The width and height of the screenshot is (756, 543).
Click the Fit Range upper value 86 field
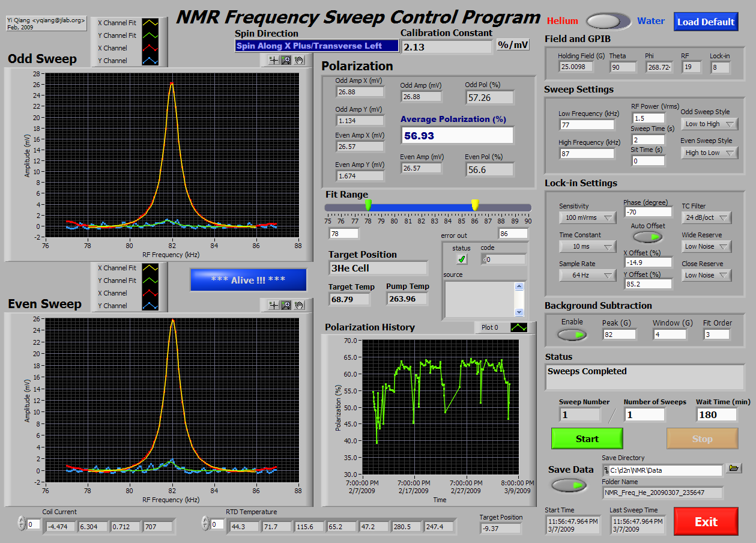tap(513, 233)
